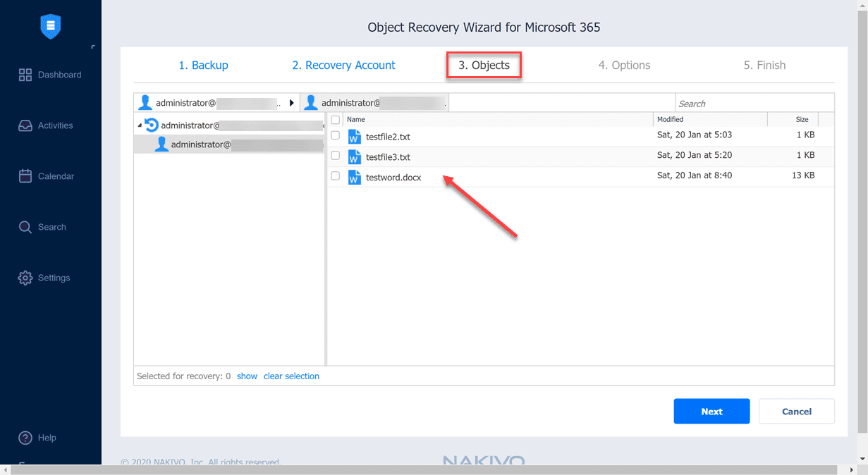Screen dimensions: 868x475
Task: Go back to the Backup step
Action: coord(204,65)
